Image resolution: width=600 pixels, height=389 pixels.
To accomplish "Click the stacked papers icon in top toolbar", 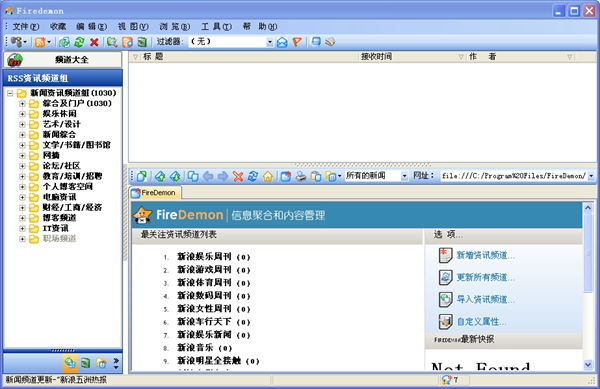I will pos(330,41).
